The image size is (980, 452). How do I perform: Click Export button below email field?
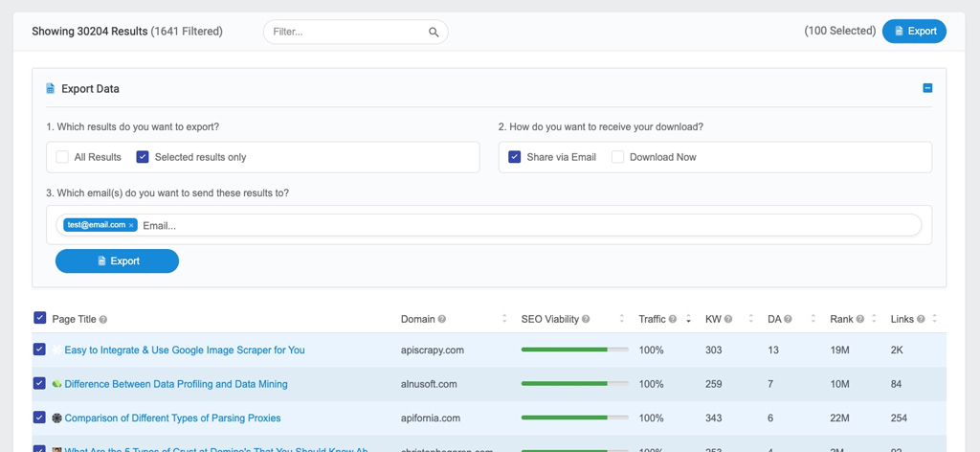pos(117,260)
